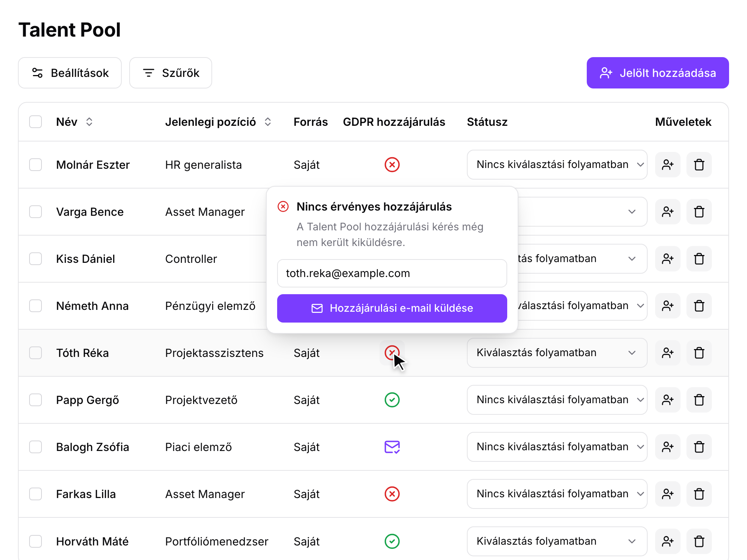Click Jelölt hozzáadása to add candidate
Image resolution: width=747 pixels, height=560 pixels.
point(657,73)
